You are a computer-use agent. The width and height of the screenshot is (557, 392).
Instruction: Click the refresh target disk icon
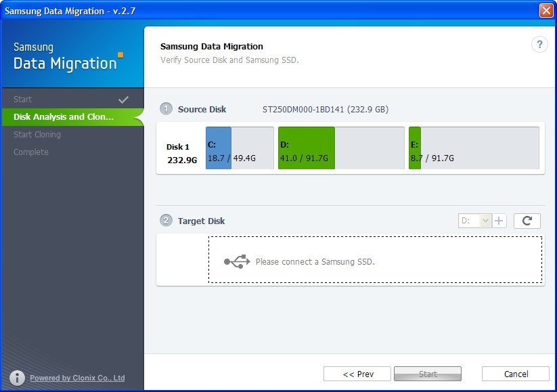527,221
